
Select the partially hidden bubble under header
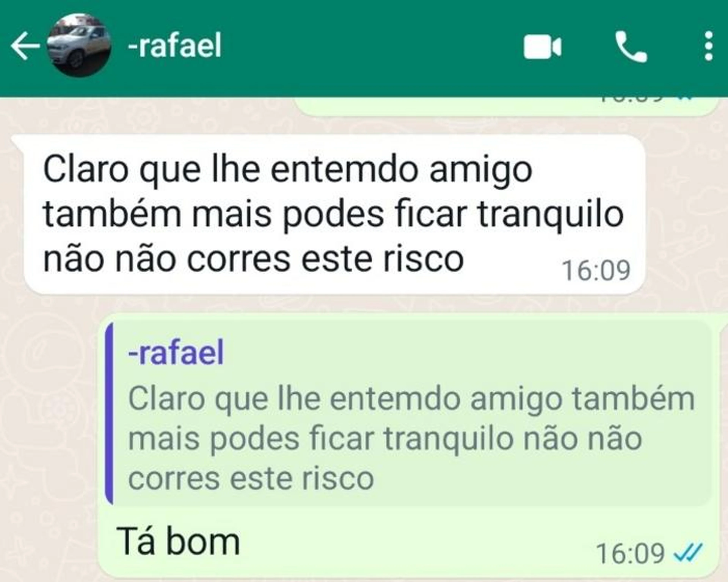tap(505, 106)
